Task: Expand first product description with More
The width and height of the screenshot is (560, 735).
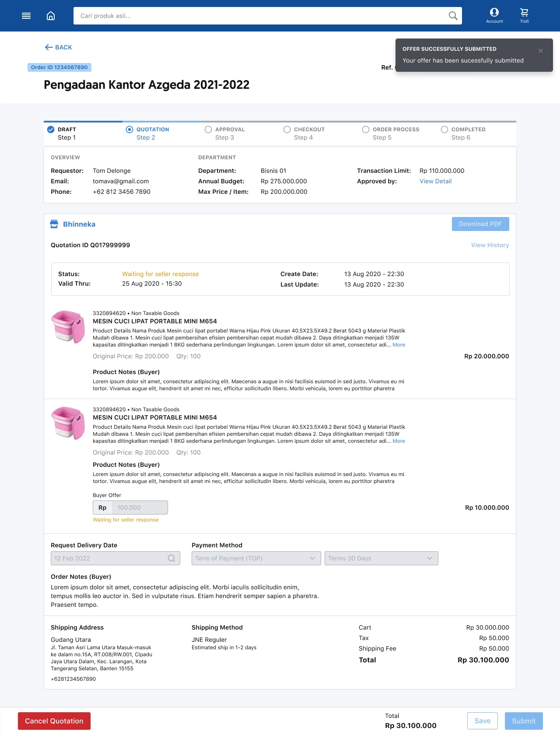Action: [399, 345]
